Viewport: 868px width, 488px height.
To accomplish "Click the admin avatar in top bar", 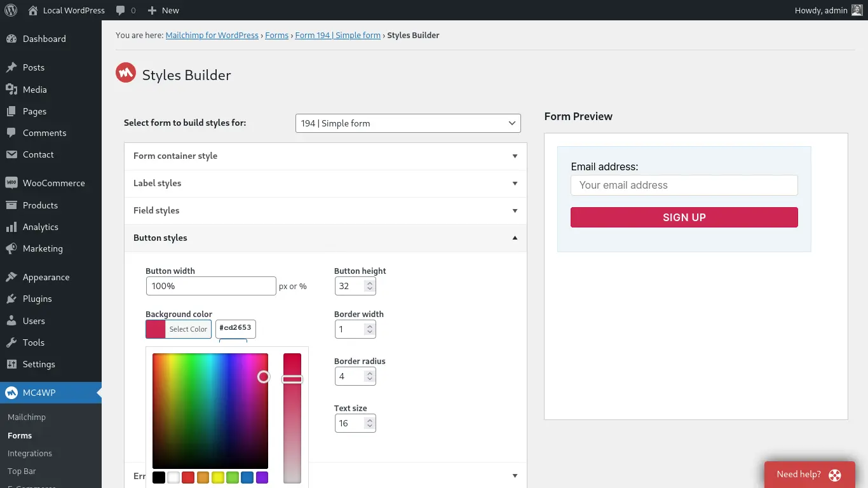I will pyautogui.click(x=857, y=10).
